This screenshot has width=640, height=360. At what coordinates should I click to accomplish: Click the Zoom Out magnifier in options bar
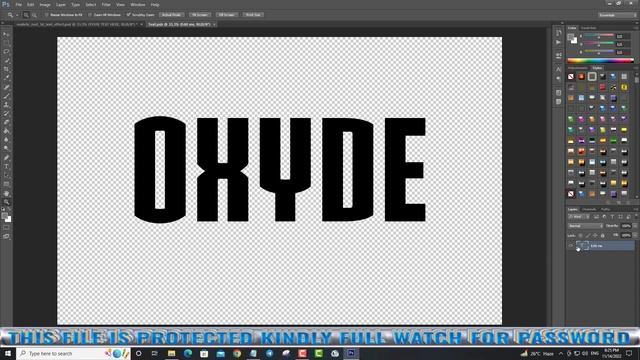tap(34, 15)
